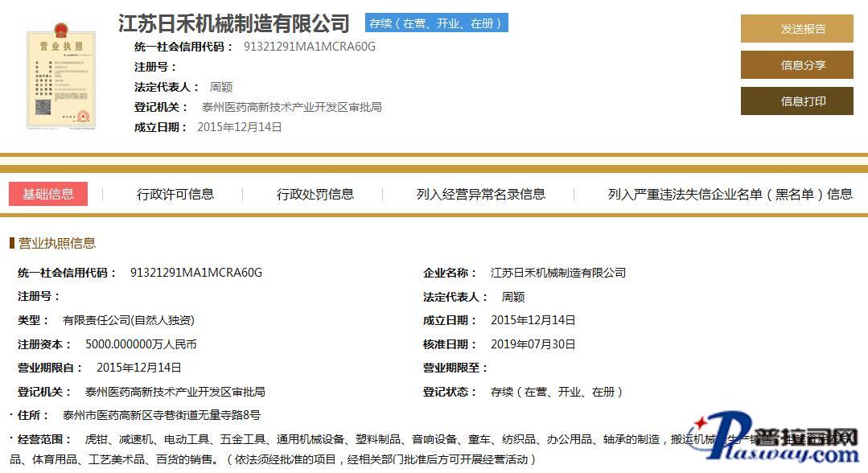Open the 列入严重违法失信企业名单（黑名单）信息 tab
This screenshot has width=868, height=473.
pos(730,194)
